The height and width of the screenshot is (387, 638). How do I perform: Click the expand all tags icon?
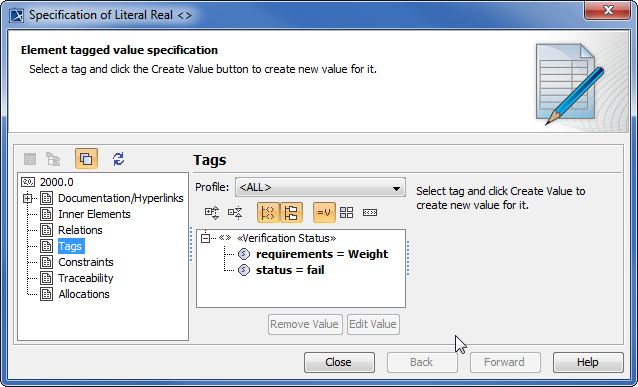(x=212, y=212)
